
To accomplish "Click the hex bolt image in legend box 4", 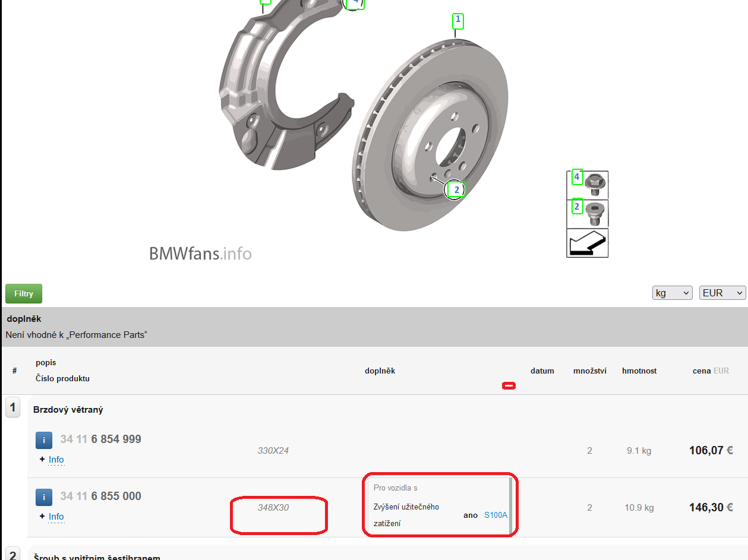I will (x=595, y=183).
